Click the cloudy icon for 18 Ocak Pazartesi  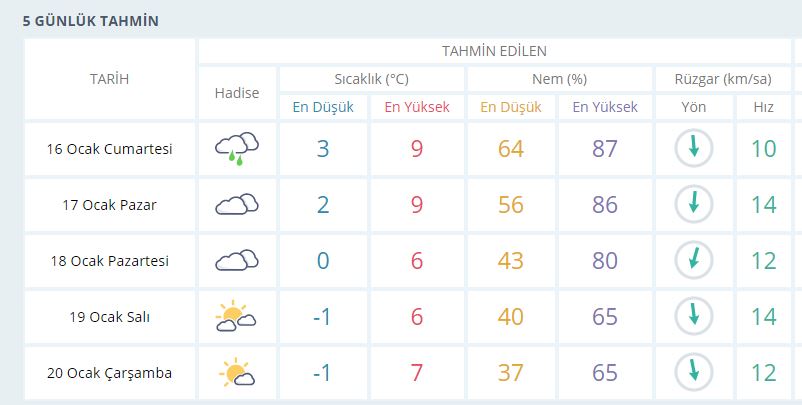click(x=237, y=261)
